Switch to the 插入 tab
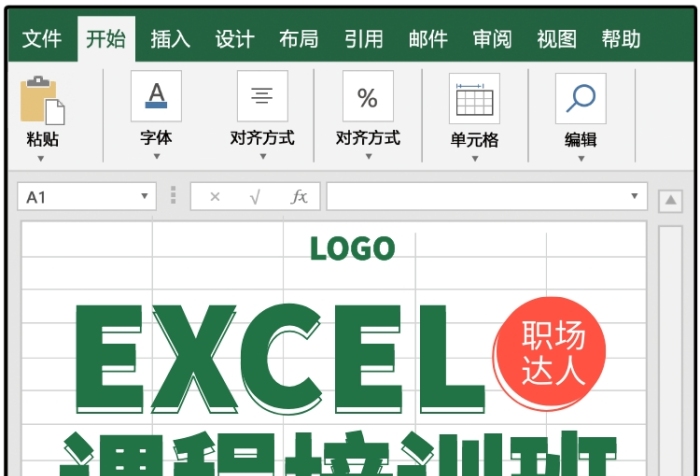 [x=171, y=39]
